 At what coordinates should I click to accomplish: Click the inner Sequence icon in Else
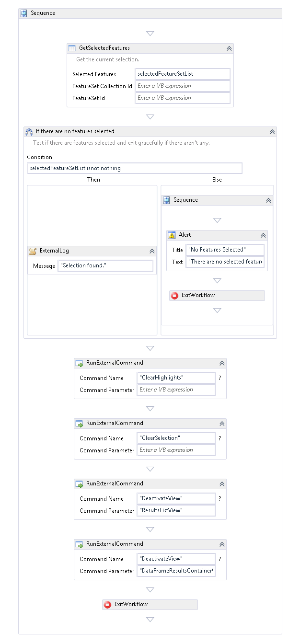coord(166,200)
